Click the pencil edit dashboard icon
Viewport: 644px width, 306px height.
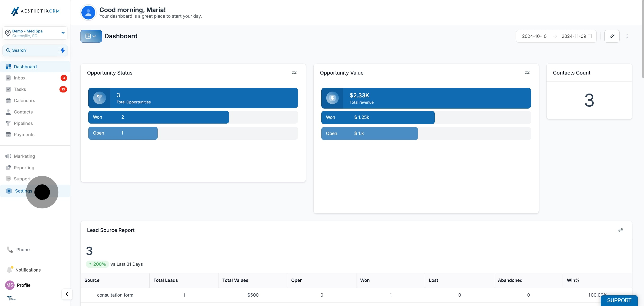pyautogui.click(x=612, y=36)
